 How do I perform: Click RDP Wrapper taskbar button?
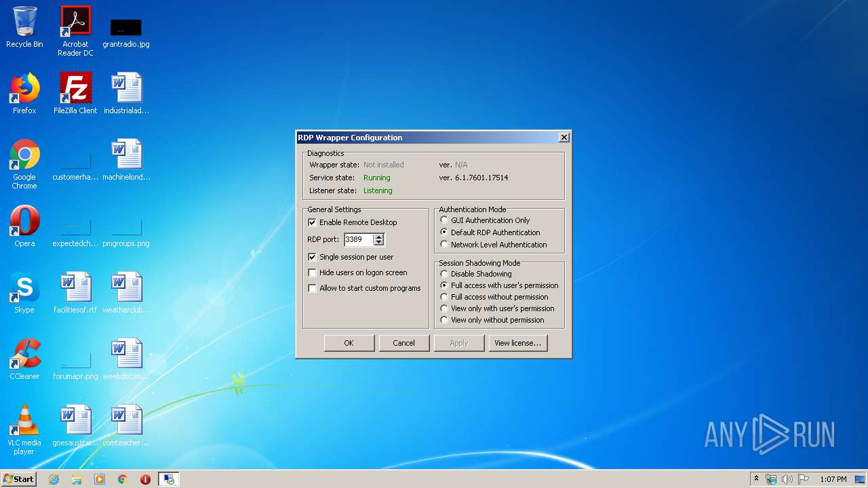click(168, 479)
